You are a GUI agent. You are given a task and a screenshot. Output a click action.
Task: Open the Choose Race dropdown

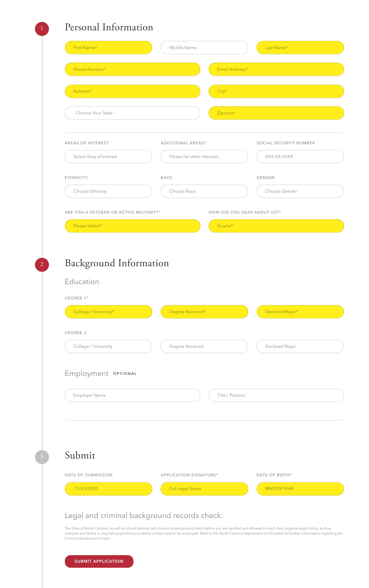pyautogui.click(x=204, y=191)
